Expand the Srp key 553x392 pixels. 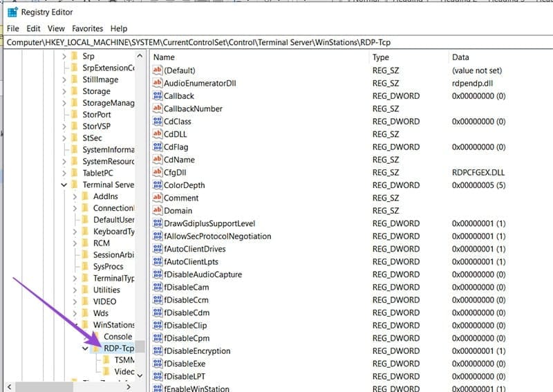(64, 56)
